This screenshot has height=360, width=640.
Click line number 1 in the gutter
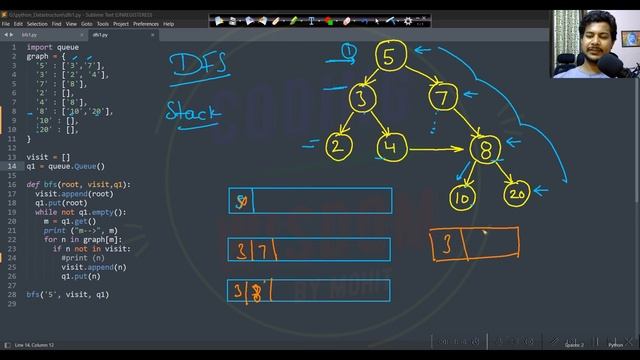(x=14, y=47)
